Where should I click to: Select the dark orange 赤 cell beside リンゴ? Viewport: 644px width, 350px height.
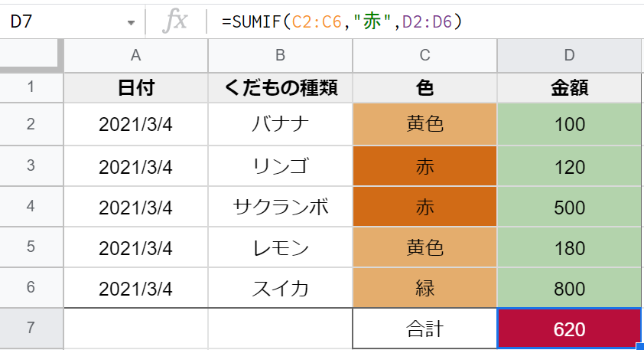point(424,165)
